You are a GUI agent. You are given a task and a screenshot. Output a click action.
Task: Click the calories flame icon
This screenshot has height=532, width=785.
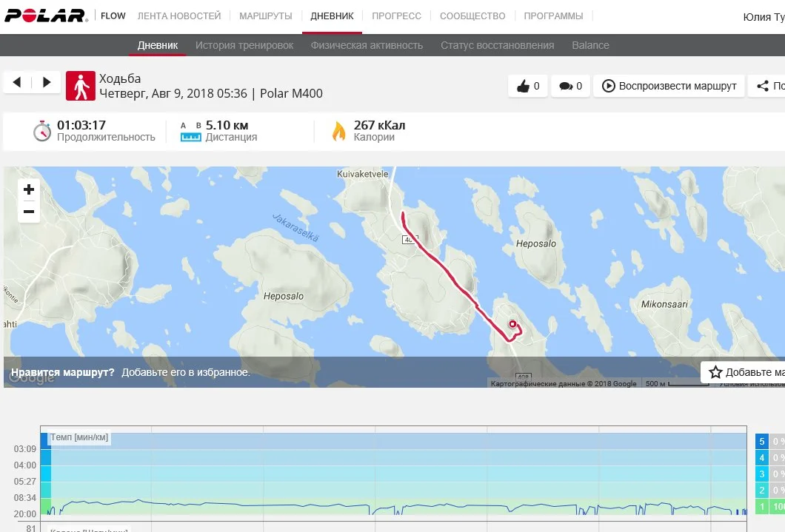(x=339, y=131)
